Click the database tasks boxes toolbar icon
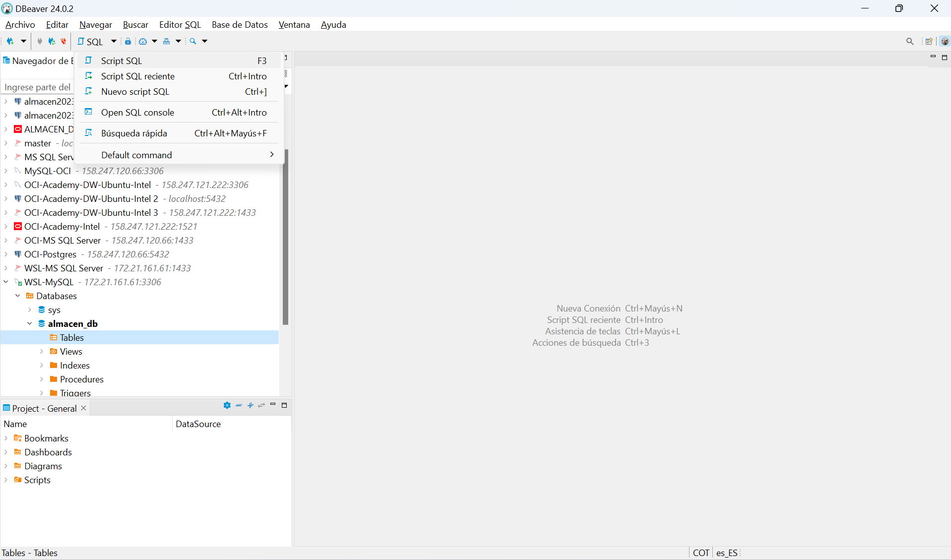Viewport: 951px width, 560px height. pos(167,41)
